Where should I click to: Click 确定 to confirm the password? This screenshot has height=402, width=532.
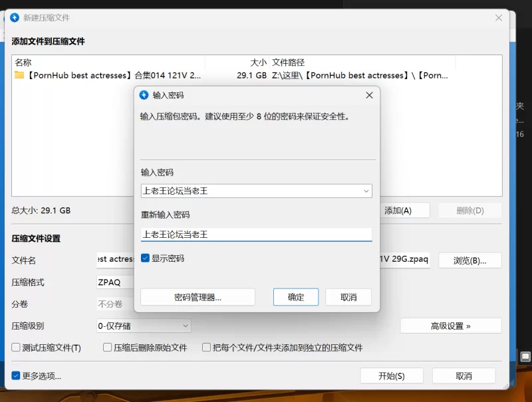click(296, 297)
